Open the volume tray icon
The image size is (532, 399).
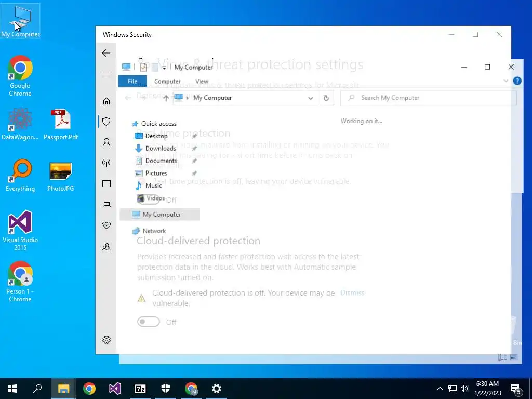464,389
